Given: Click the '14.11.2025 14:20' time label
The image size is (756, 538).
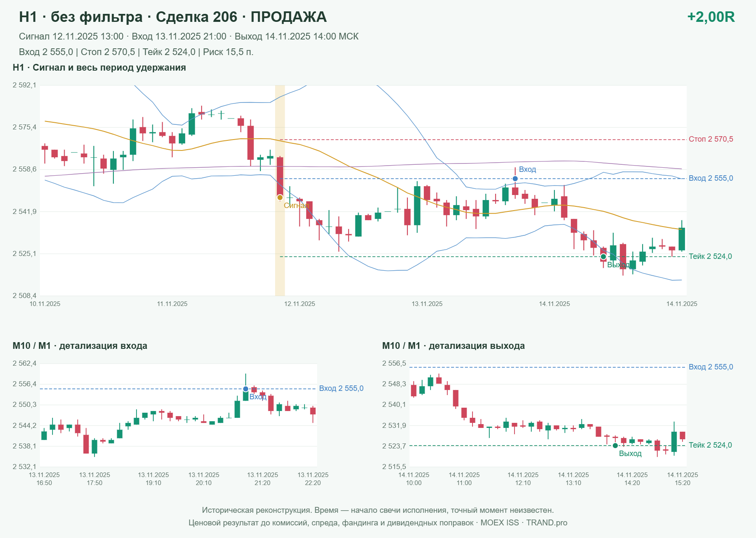Looking at the screenshot, I should 632,479.
